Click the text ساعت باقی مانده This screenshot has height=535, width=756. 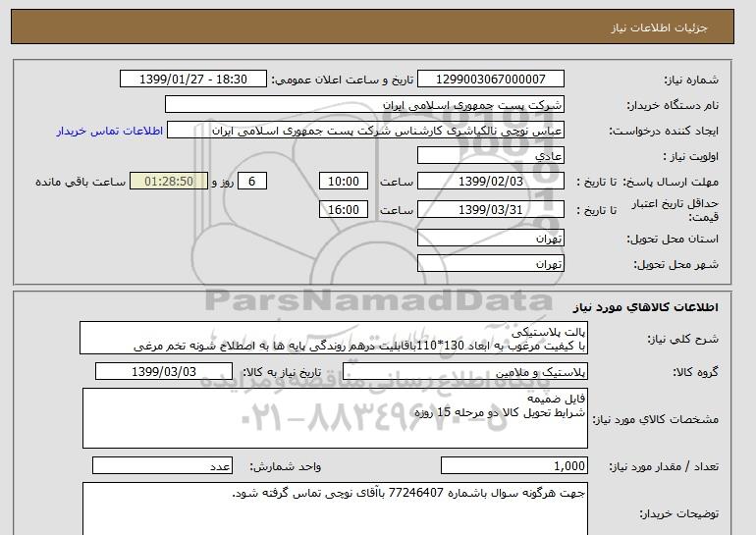pos(81,182)
